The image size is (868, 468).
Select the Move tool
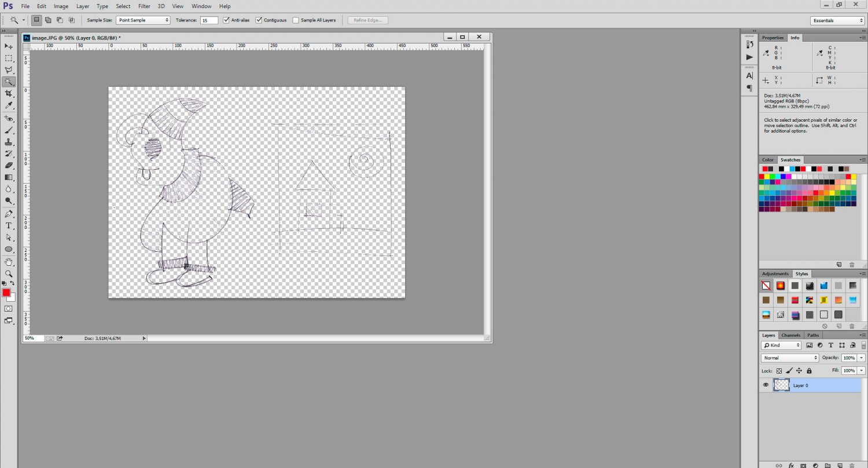[x=9, y=46]
